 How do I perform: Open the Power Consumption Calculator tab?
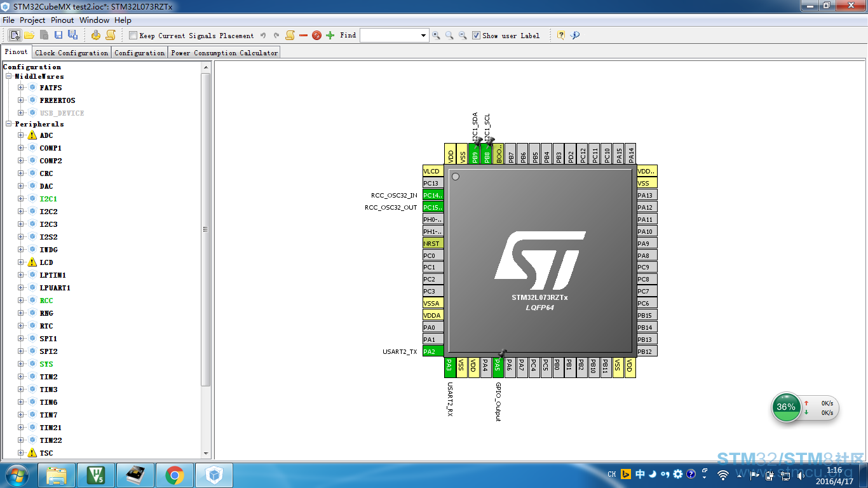click(224, 53)
